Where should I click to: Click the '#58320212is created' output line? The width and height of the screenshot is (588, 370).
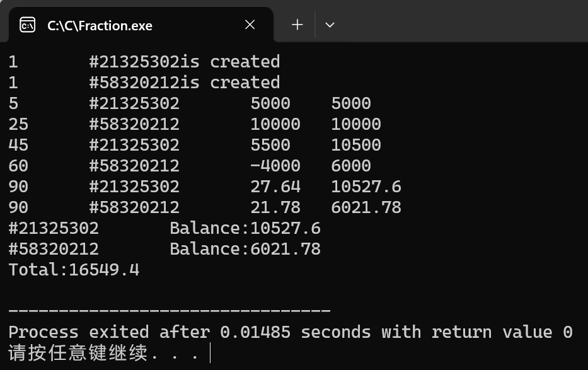click(x=184, y=83)
